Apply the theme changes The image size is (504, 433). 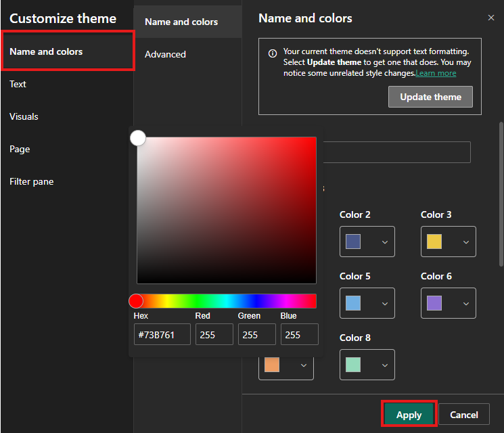(409, 415)
